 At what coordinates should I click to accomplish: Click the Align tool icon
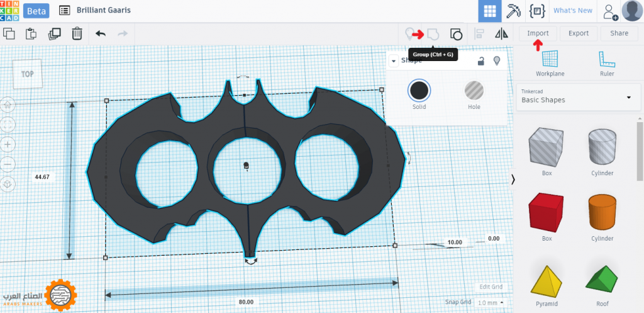tap(479, 34)
